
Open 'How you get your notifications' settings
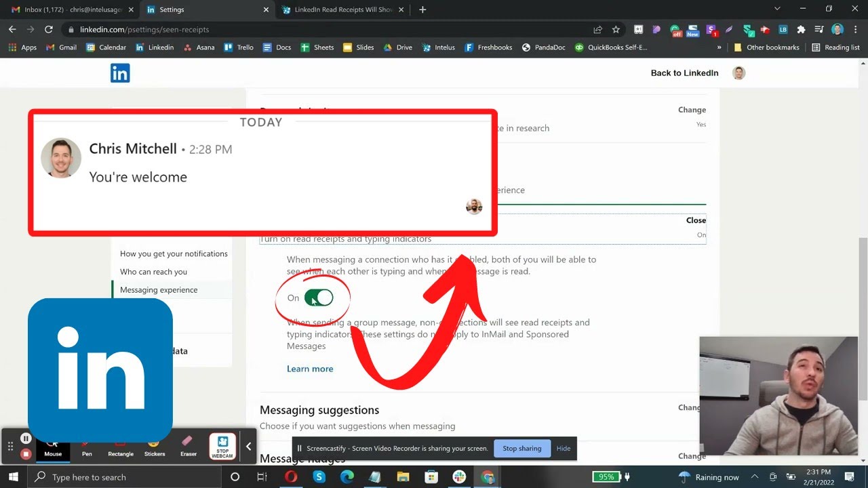point(174,253)
